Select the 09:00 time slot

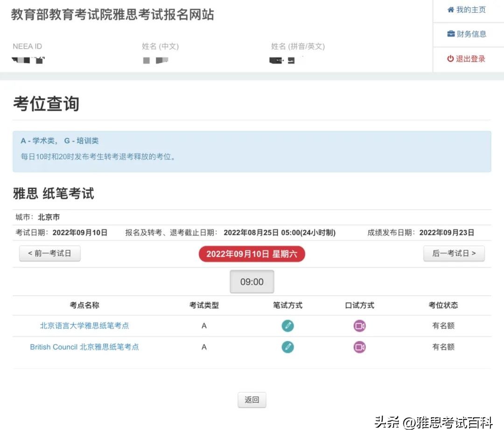(252, 281)
